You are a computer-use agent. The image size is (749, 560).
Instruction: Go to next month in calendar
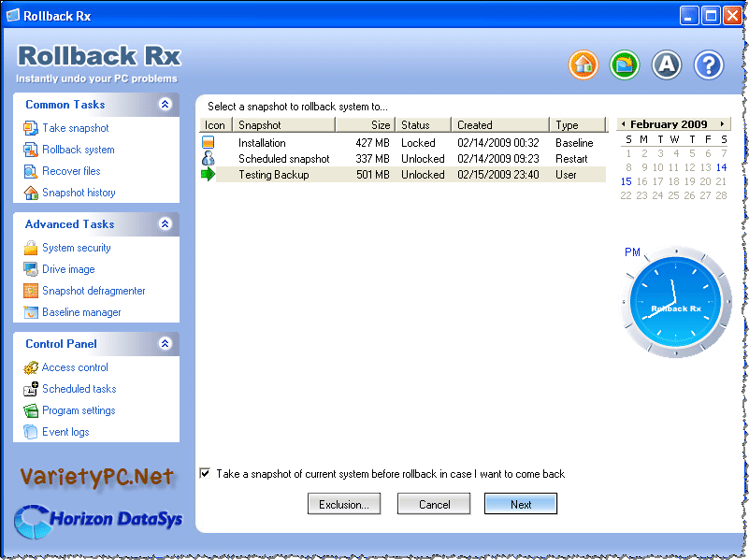(x=722, y=124)
